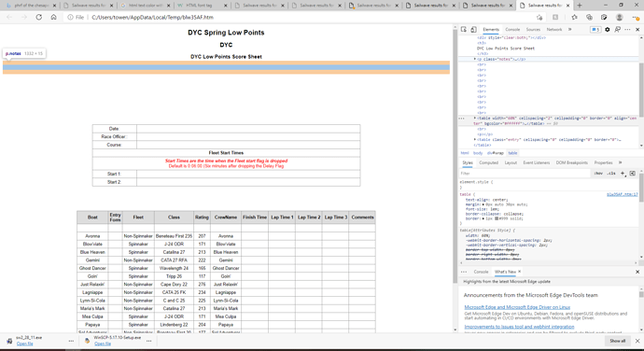
Task: Open Edge Settings and more menu
Action: (635, 17)
